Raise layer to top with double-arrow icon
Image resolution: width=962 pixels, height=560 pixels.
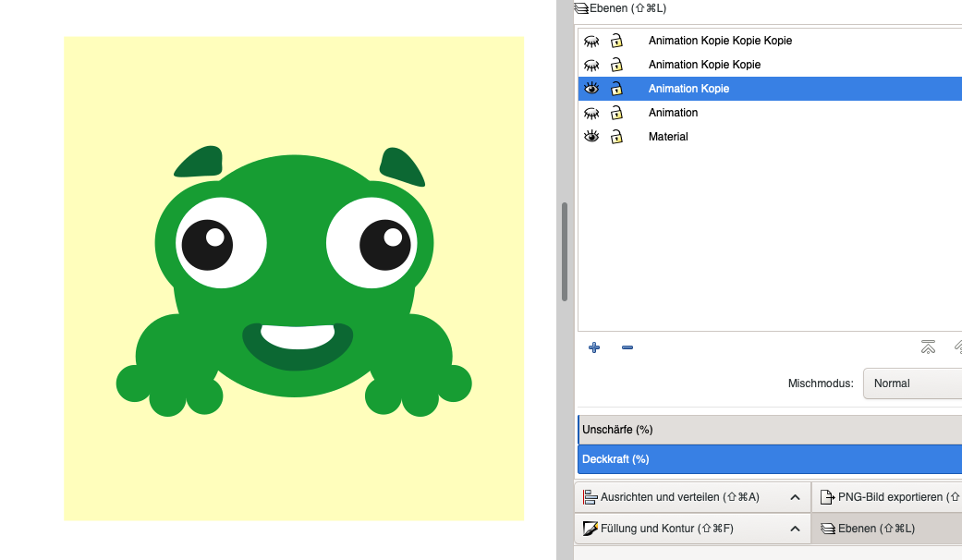click(x=928, y=347)
